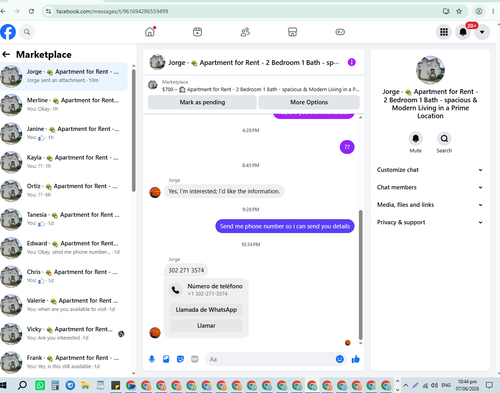Expand Media, files and links section
This screenshot has width=500, height=393.
[430, 205]
